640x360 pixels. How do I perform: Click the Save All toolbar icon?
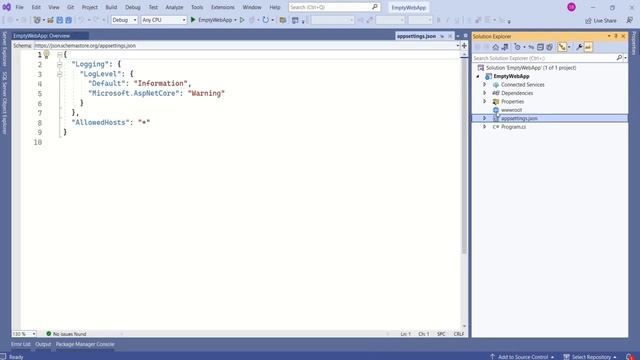tap(69, 20)
